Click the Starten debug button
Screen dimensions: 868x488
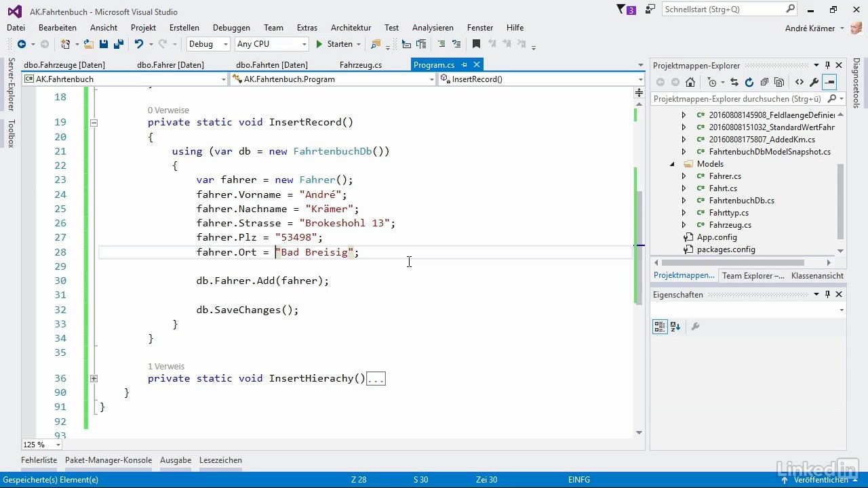click(334, 44)
